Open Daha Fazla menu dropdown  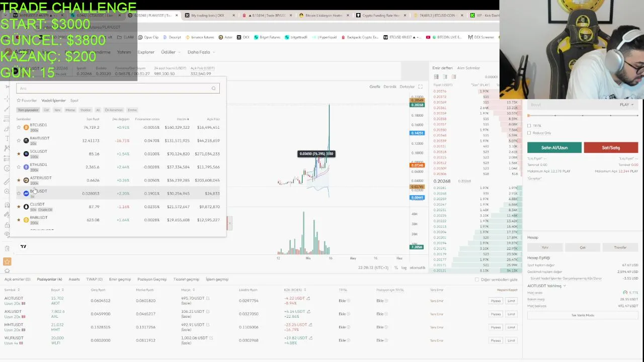coord(201,52)
